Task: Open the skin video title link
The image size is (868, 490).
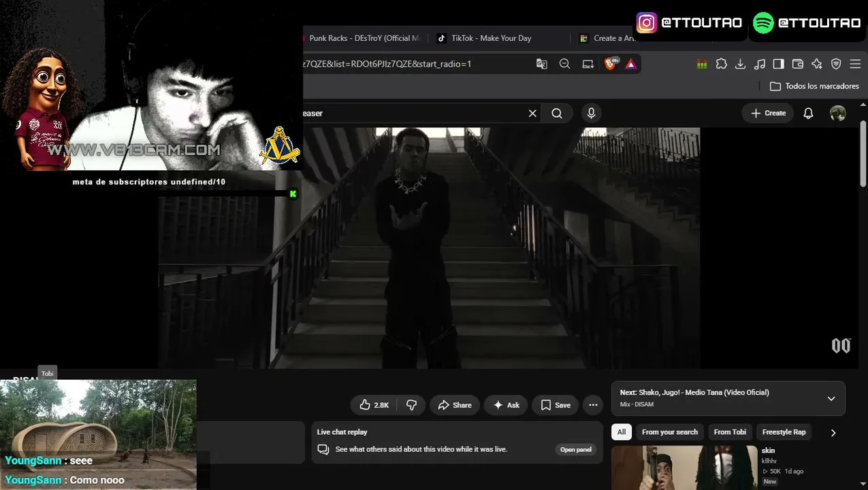Action: (768, 451)
